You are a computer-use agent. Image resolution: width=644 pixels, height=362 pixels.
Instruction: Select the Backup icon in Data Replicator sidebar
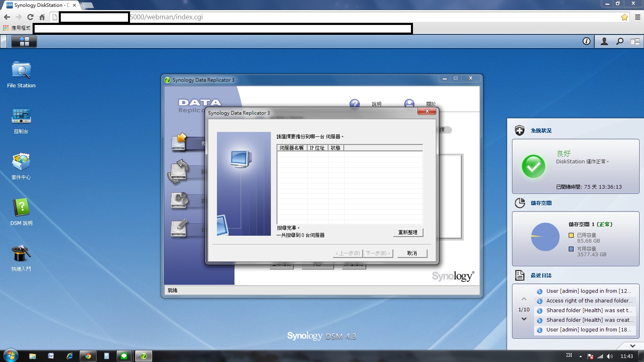click(180, 142)
